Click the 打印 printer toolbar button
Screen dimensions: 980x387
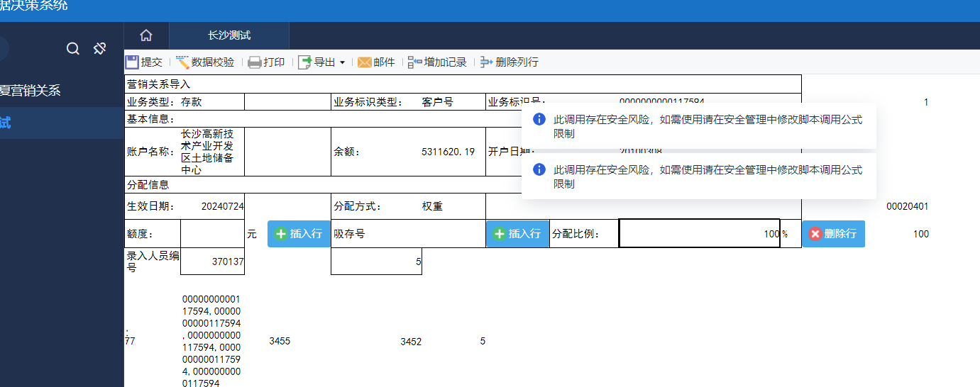pos(266,62)
